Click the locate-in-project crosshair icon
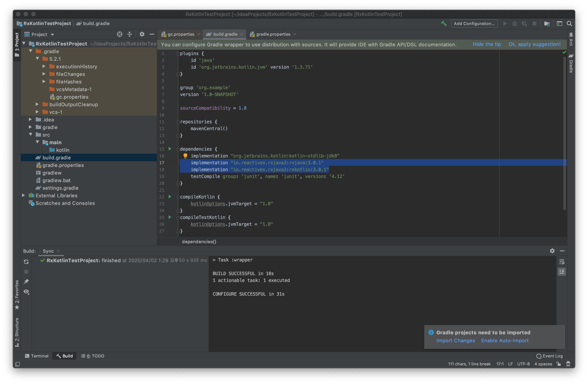The image size is (588, 384). (x=120, y=34)
